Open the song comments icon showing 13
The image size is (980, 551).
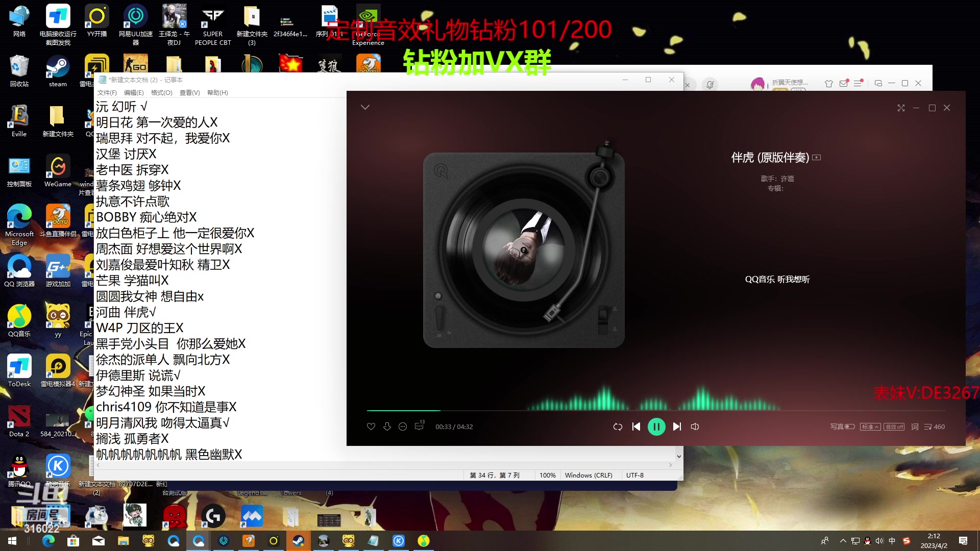[420, 425]
